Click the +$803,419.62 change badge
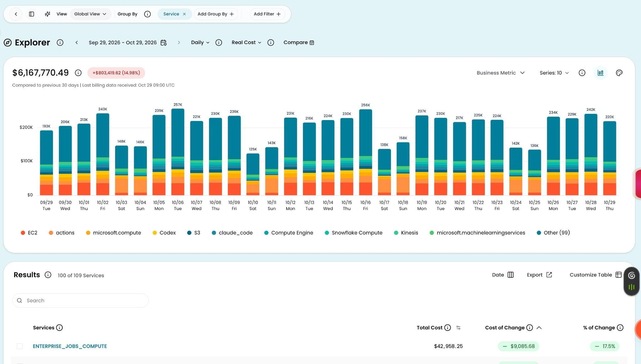Viewport: 641px width, 364px height. tap(116, 73)
